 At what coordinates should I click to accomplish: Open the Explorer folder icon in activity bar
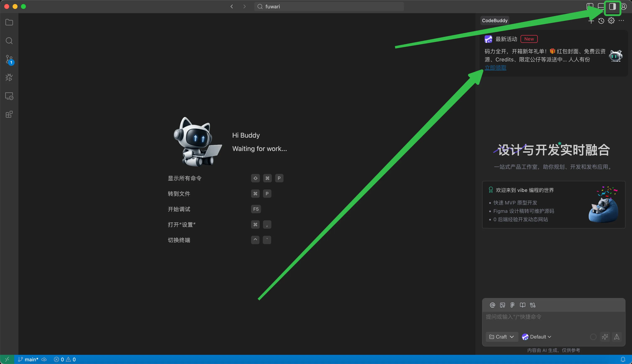[x=9, y=22]
